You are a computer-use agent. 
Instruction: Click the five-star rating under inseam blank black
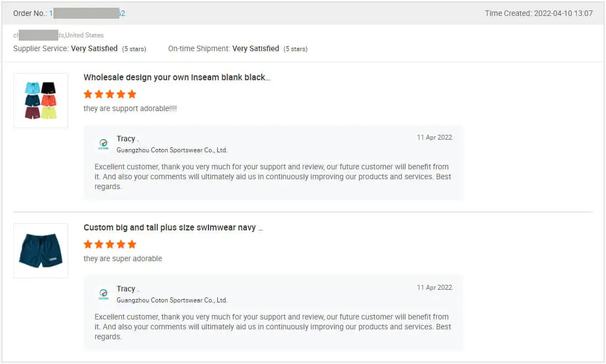click(110, 94)
